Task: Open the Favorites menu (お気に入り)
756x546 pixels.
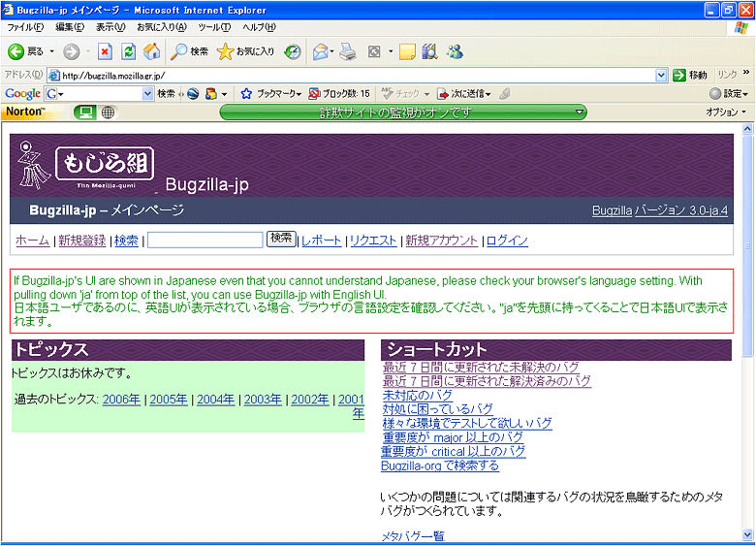Action: [162, 27]
